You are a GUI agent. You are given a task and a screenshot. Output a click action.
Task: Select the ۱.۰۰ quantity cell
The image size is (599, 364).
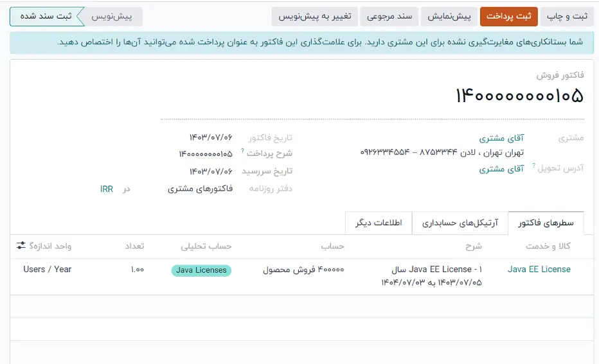tap(137, 270)
